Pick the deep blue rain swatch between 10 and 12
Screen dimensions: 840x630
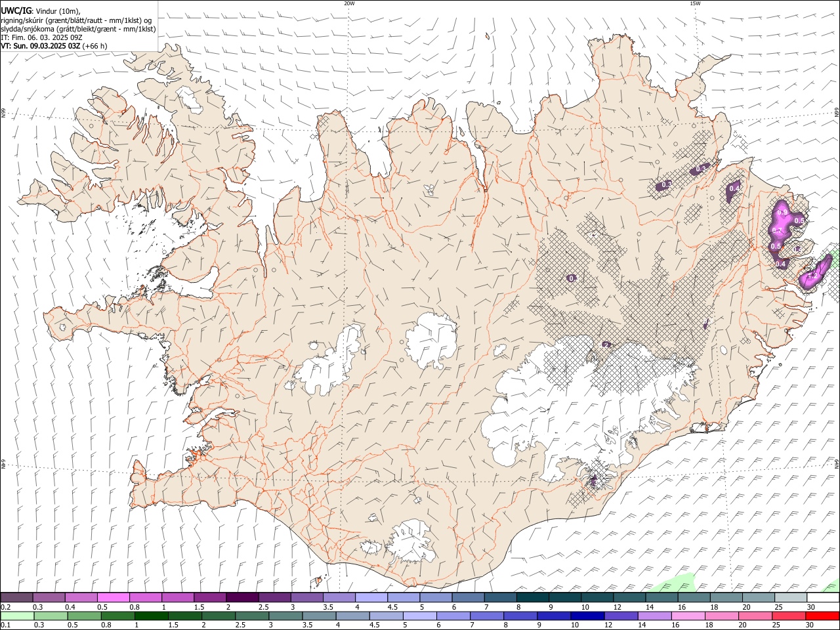(587, 616)
